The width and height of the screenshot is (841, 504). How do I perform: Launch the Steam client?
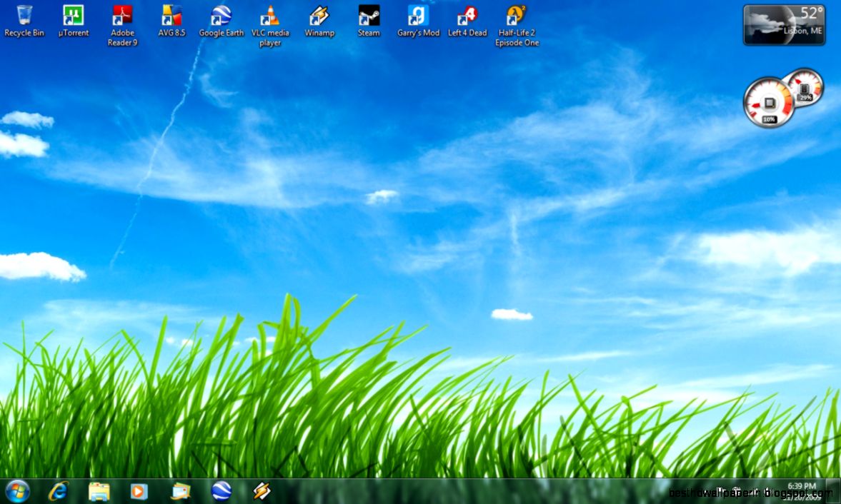click(x=369, y=16)
